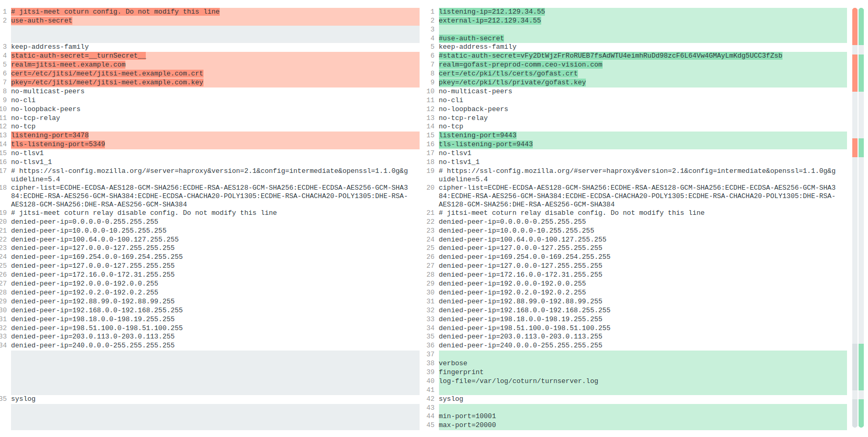Select line 21 'coturn relay disable config' comment
This screenshot has height=437, width=868.
pos(572,213)
